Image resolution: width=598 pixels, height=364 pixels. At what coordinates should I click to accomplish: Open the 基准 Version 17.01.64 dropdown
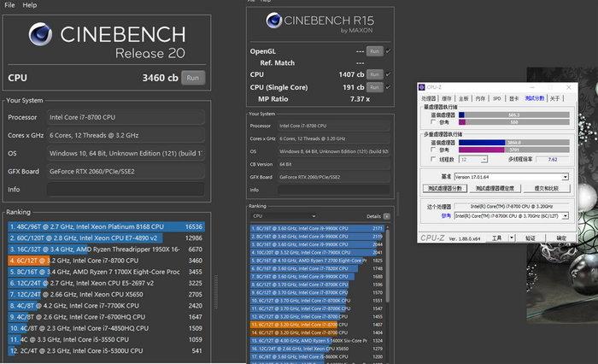[x=566, y=177]
